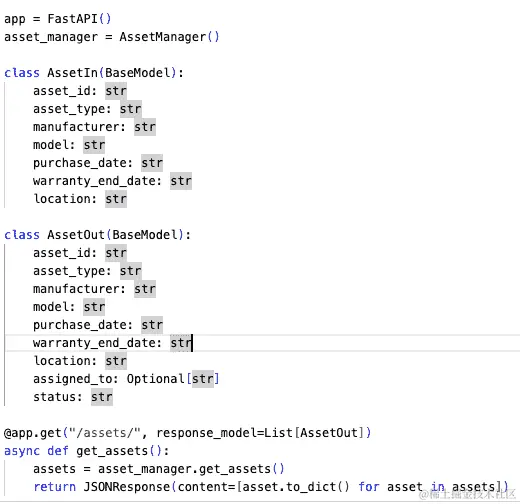Click the 'for' keyword in list comprehension
Screen dimensions: 520x504
pos(369,487)
